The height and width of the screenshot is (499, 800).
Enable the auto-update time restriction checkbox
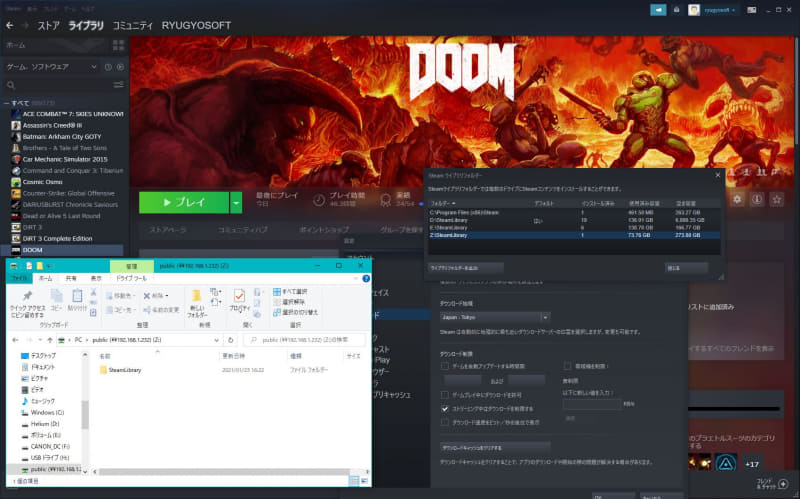[445, 366]
